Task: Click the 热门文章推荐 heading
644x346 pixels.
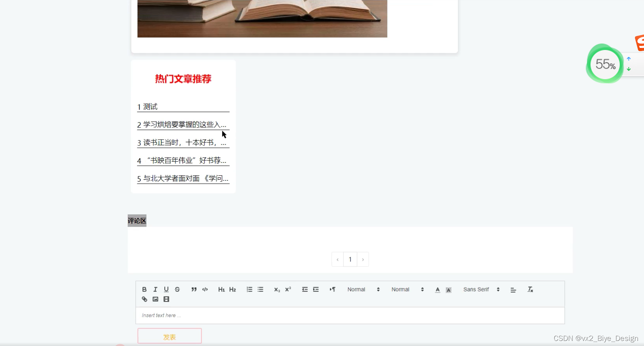Action: (183, 79)
